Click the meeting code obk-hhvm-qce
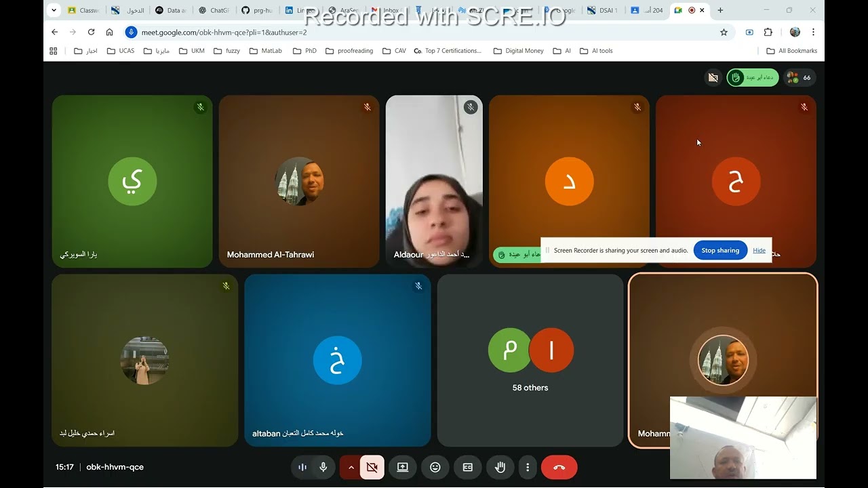Image resolution: width=868 pixels, height=488 pixels. tap(115, 467)
